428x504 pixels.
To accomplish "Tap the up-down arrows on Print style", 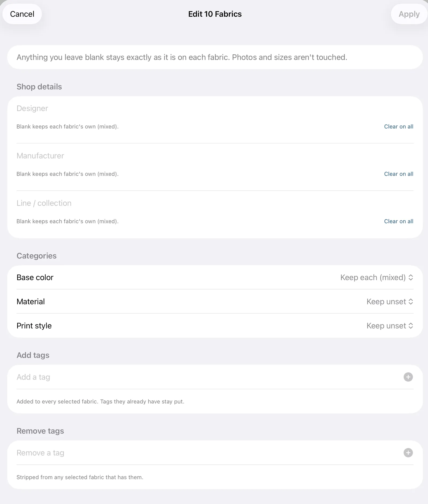I will (x=411, y=326).
